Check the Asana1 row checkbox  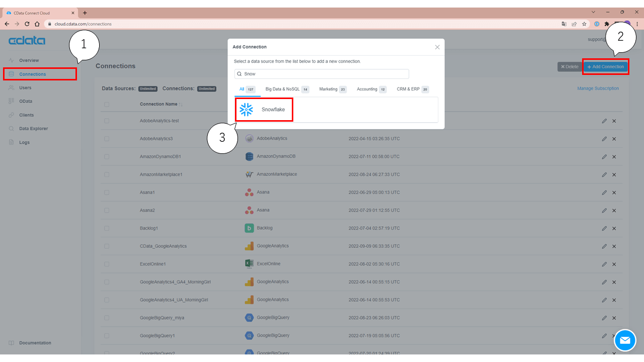point(107,192)
